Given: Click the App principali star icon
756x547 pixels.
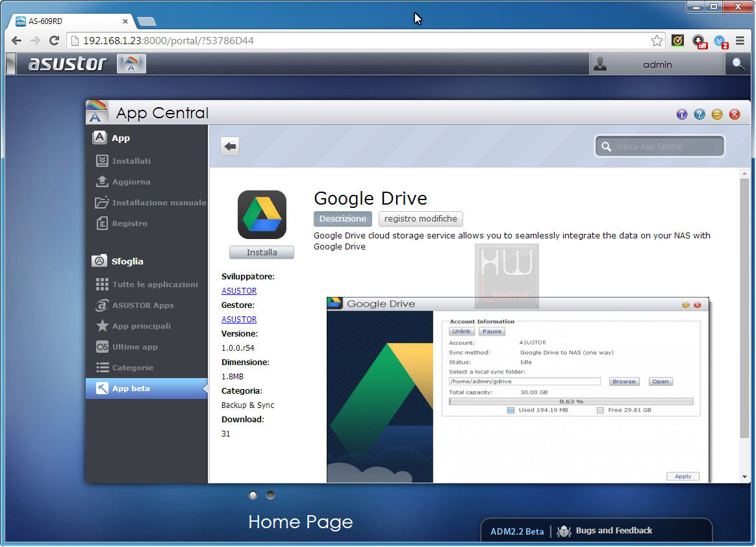Looking at the screenshot, I should coord(102,325).
